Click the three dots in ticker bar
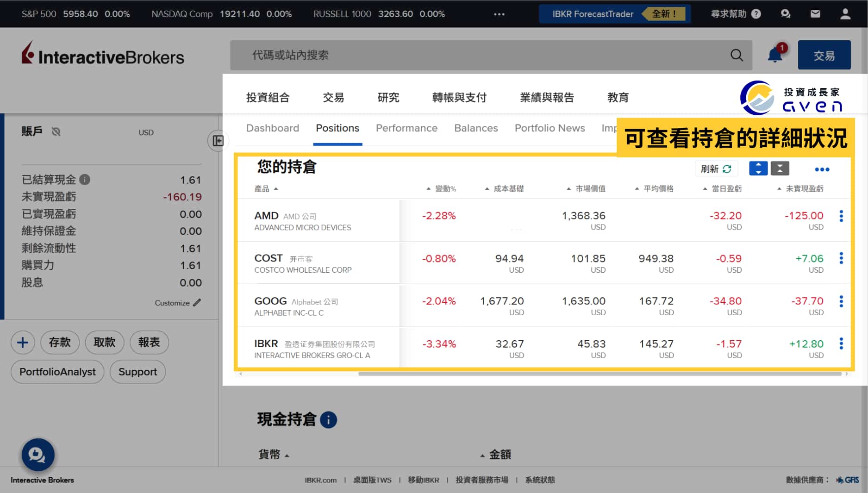868x493 pixels. pyautogui.click(x=499, y=14)
